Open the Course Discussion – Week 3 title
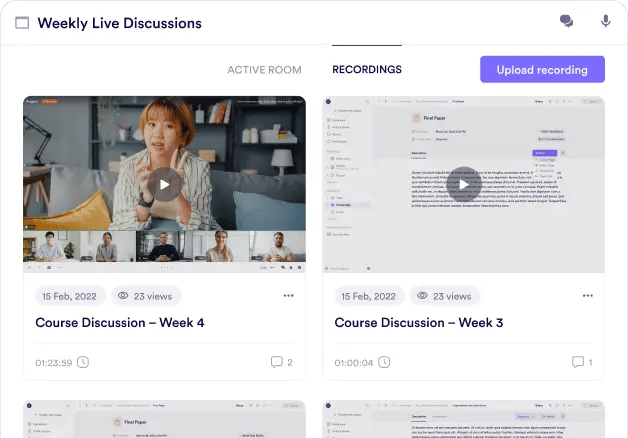 419,323
